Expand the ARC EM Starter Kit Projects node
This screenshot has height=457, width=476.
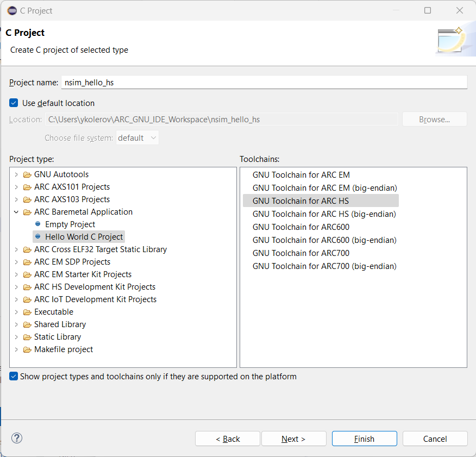point(16,274)
